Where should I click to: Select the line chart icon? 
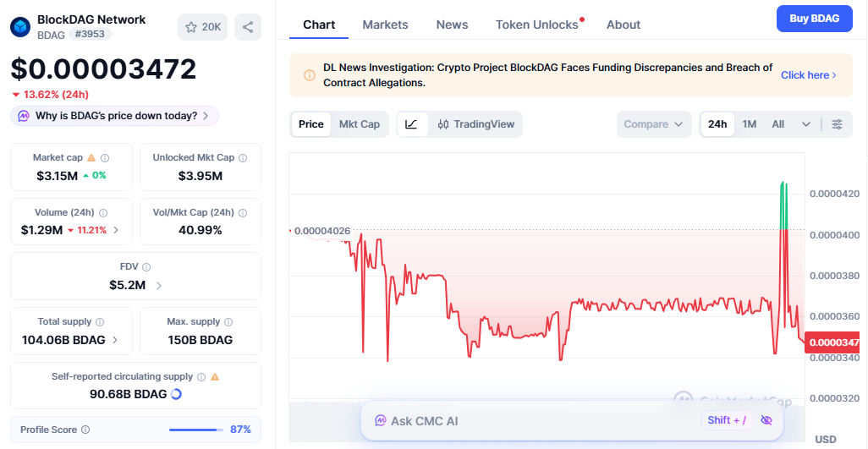coord(411,124)
